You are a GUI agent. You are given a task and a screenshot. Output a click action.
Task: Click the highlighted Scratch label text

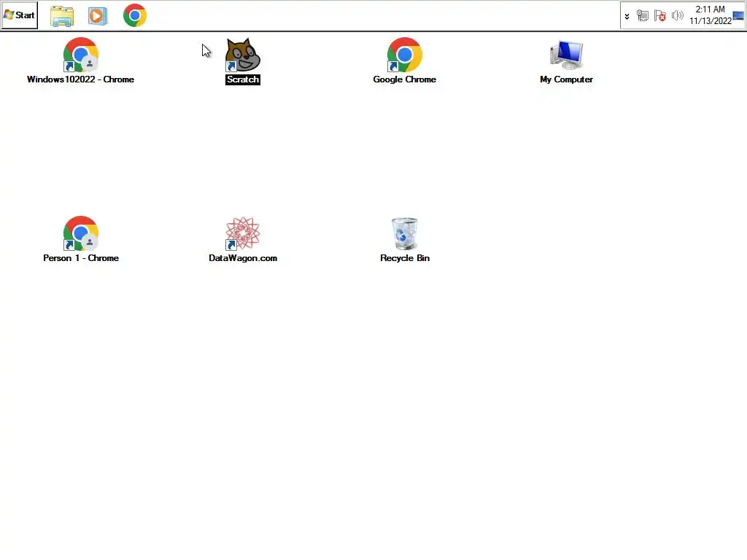point(243,79)
